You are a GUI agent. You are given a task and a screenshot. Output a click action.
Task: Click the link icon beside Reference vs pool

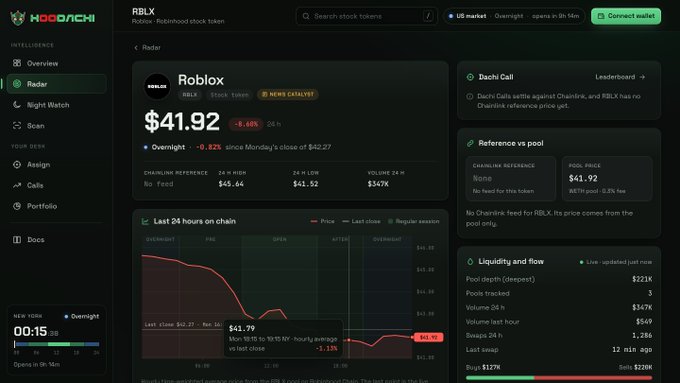470,143
